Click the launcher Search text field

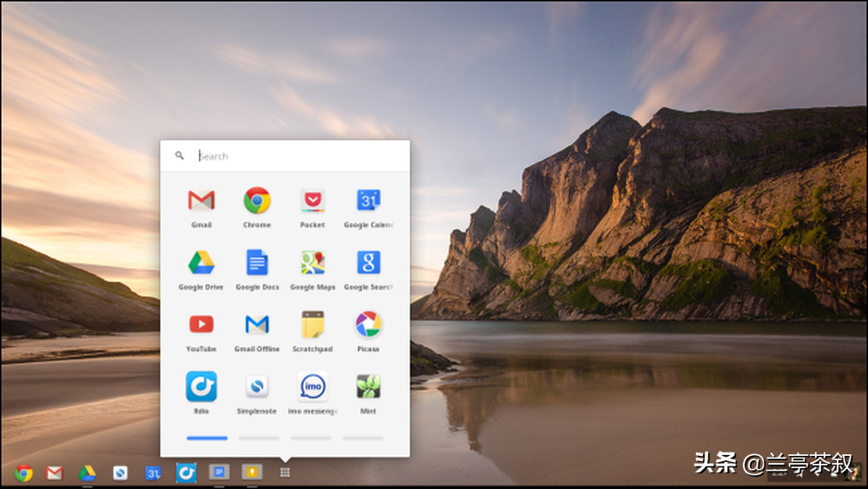coord(295,156)
